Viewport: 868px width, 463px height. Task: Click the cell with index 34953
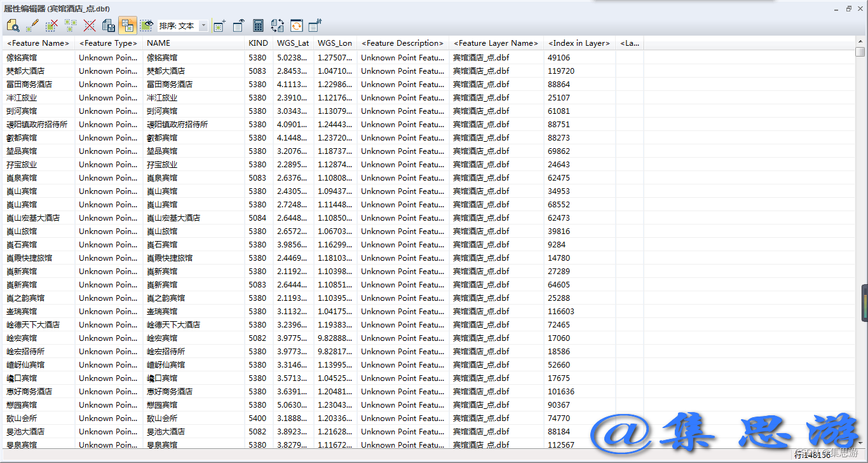pos(580,191)
